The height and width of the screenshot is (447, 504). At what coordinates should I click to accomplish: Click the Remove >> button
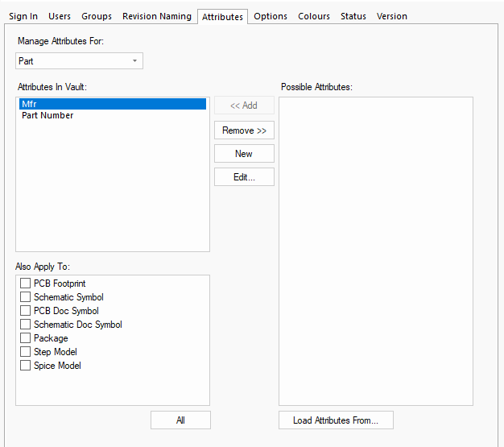[244, 130]
